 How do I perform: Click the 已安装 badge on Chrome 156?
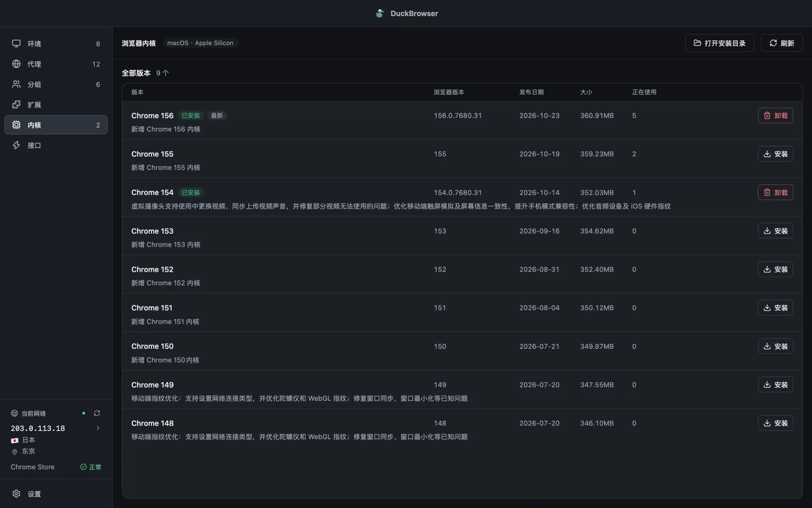click(x=191, y=116)
